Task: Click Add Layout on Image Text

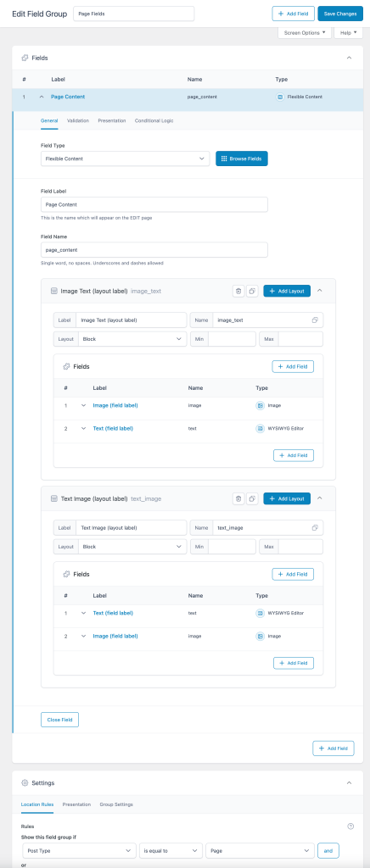Action: (287, 291)
